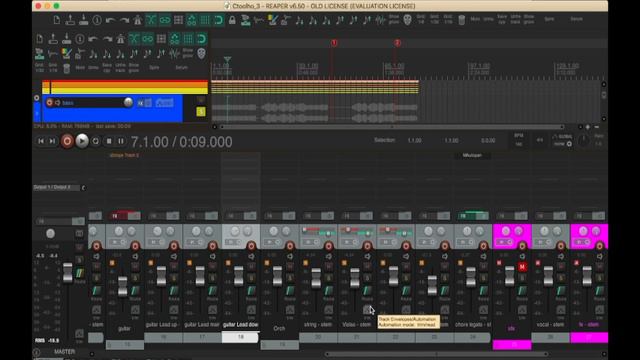640x360 pixels.
Task: Click the waveform icon in the top toolbar
Action: (x=380, y=19)
